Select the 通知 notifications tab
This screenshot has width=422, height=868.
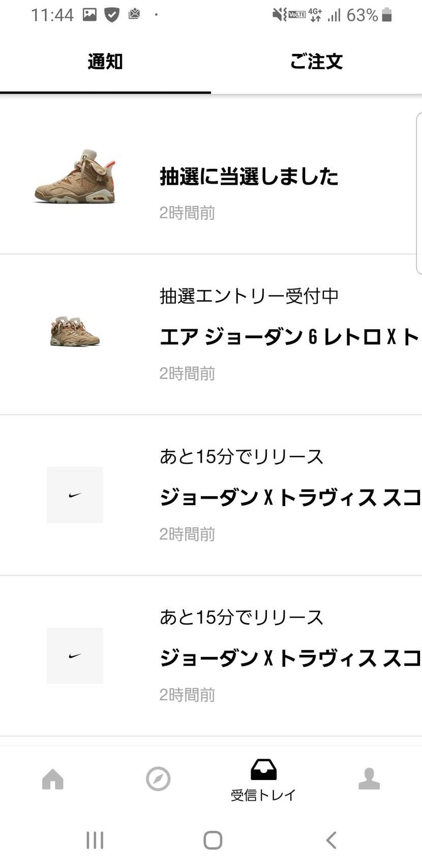point(105,61)
